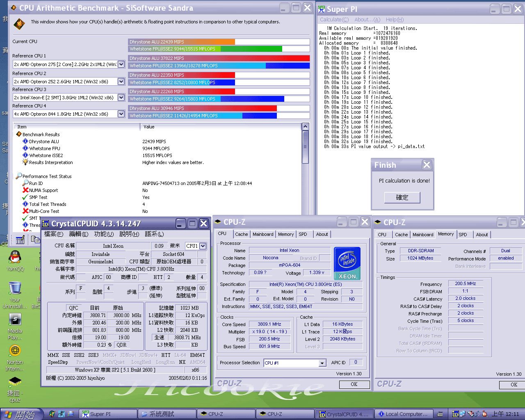
Task: Open the Help menu in Super PI
Action: click(x=395, y=19)
